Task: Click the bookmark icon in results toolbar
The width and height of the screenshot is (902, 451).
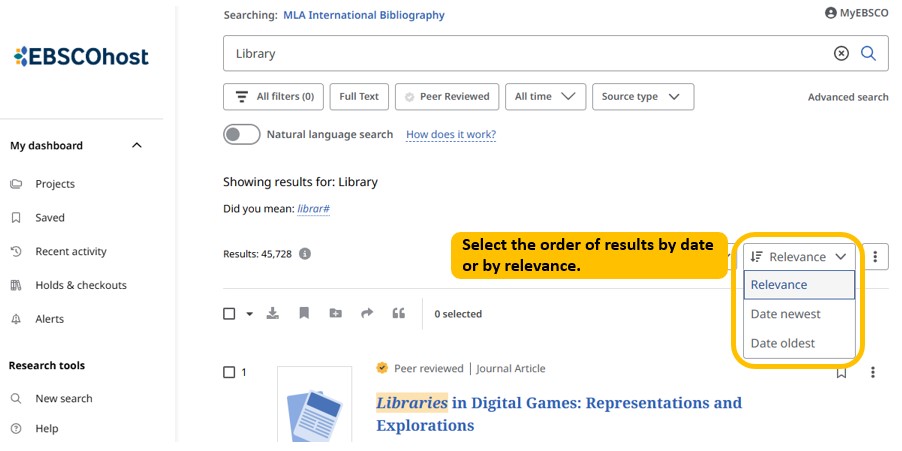Action: coord(304,314)
